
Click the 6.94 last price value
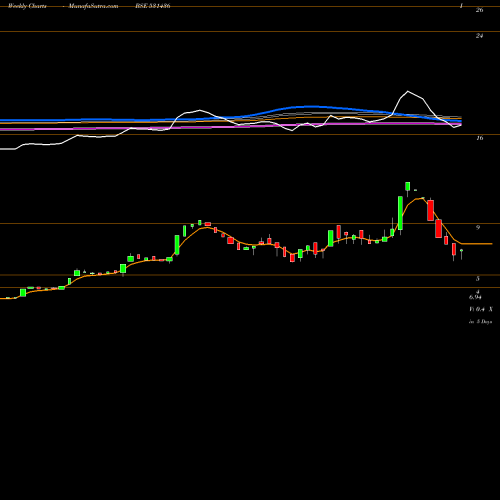[x=475, y=297]
